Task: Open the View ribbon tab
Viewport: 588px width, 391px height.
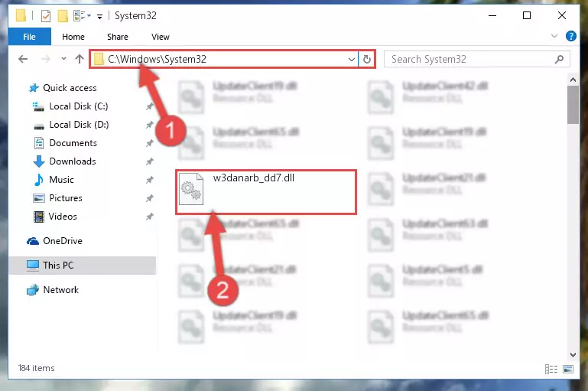Action: pos(160,37)
